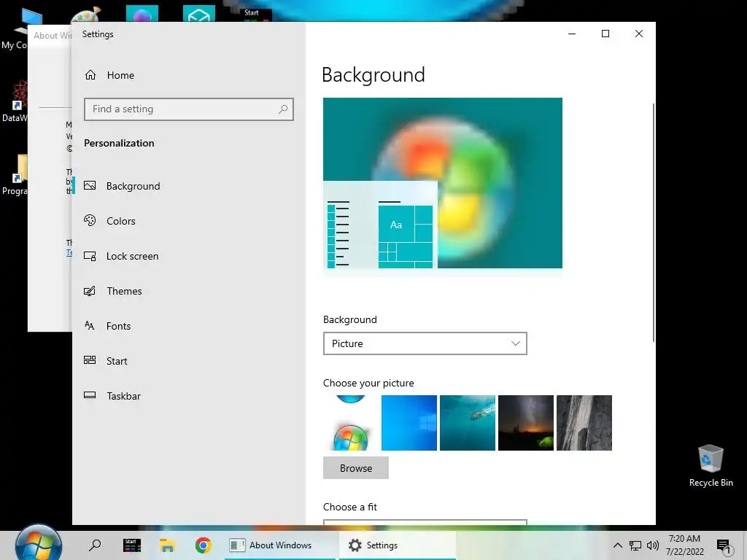Select the Windows 7 orb wallpaper thumbnail
Screen dimensions: 747x560
(351, 423)
